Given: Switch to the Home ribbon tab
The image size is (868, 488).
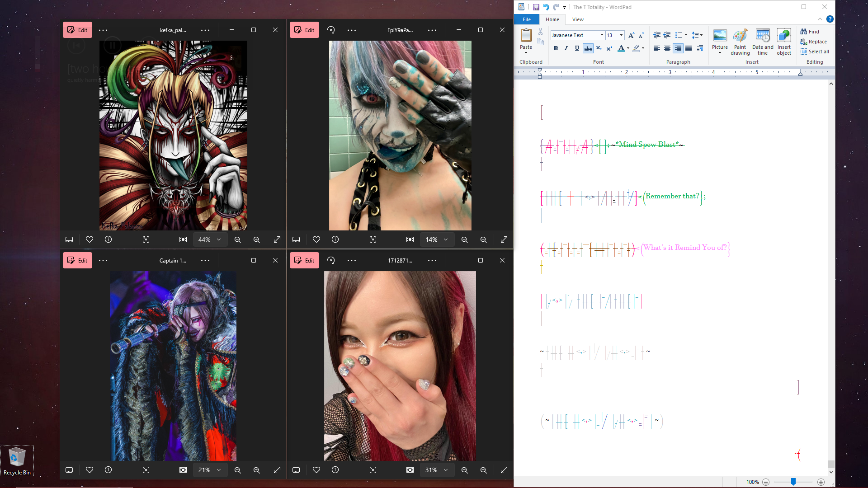Looking at the screenshot, I should (x=552, y=19).
